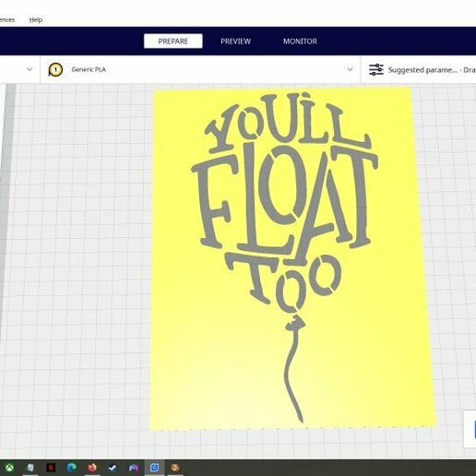Click the print settings sliders icon
The width and height of the screenshot is (476, 476).
pos(376,70)
